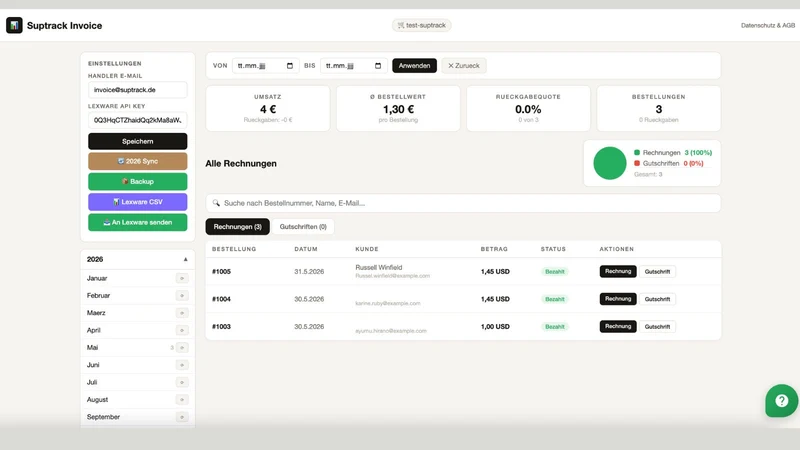The height and width of the screenshot is (450, 800).
Task: Click the Rueckgabequote 0.0% card
Action: (528, 108)
